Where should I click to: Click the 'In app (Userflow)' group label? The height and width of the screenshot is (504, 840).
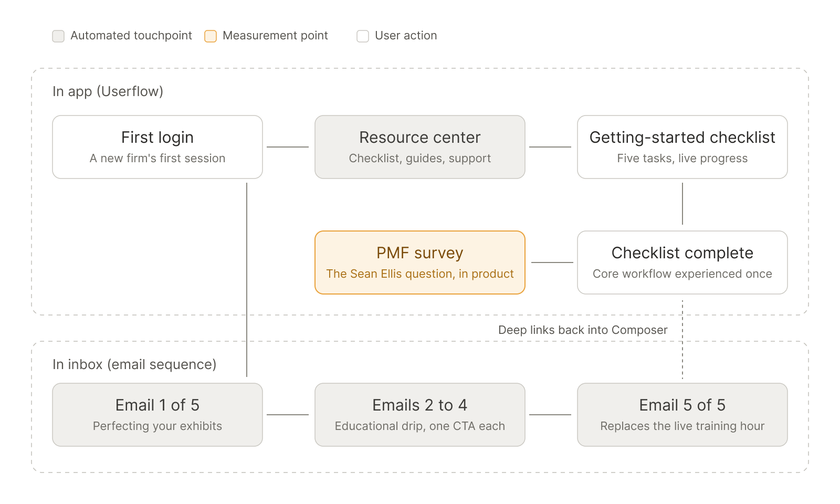pyautogui.click(x=108, y=91)
